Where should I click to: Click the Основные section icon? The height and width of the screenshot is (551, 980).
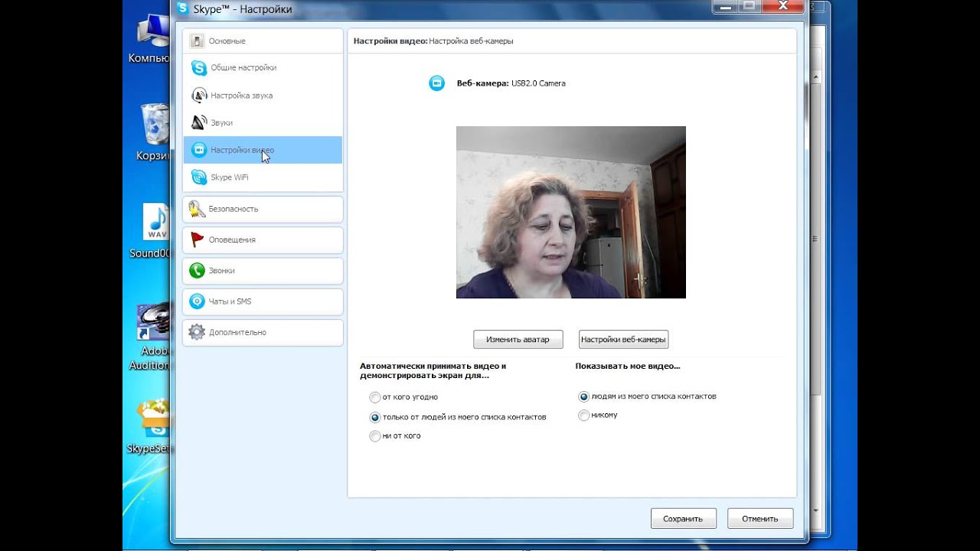click(x=198, y=41)
